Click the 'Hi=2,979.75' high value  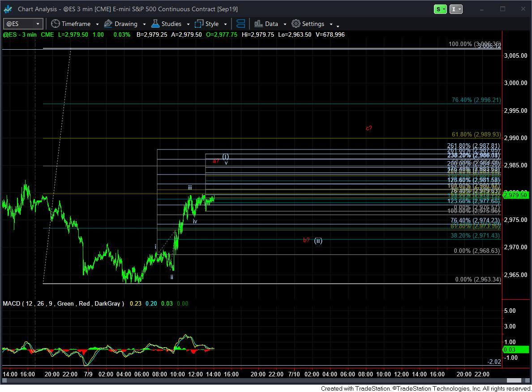pyautogui.click(x=258, y=34)
